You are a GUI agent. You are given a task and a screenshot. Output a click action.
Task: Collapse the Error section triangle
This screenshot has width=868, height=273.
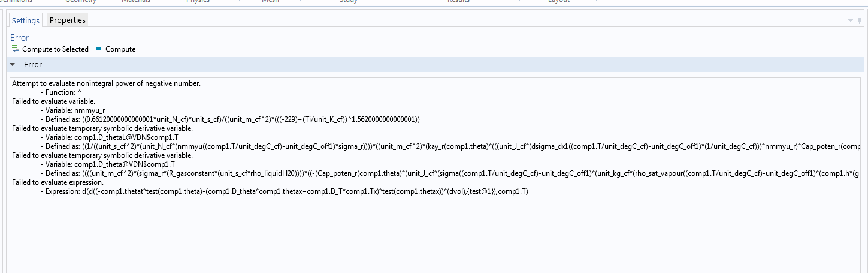click(x=12, y=64)
